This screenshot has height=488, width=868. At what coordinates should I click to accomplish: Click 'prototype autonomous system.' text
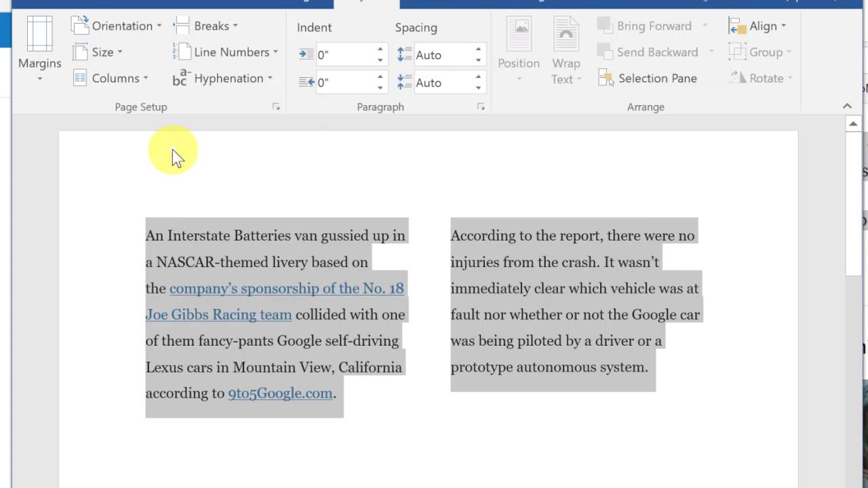(x=549, y=367)
